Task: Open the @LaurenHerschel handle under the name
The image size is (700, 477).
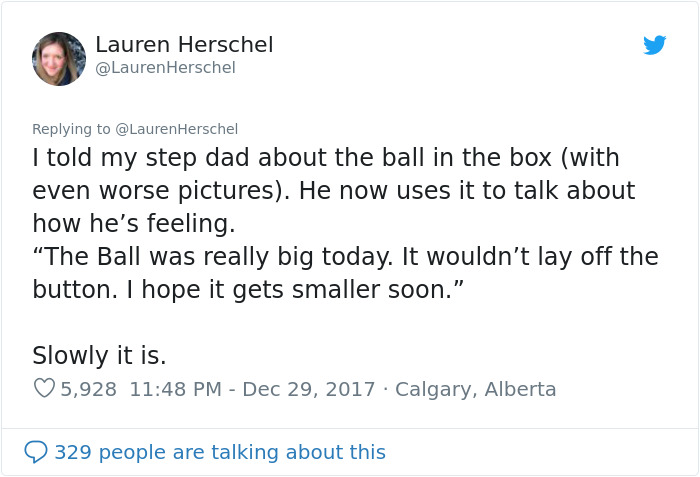Action: coord(165,67)
